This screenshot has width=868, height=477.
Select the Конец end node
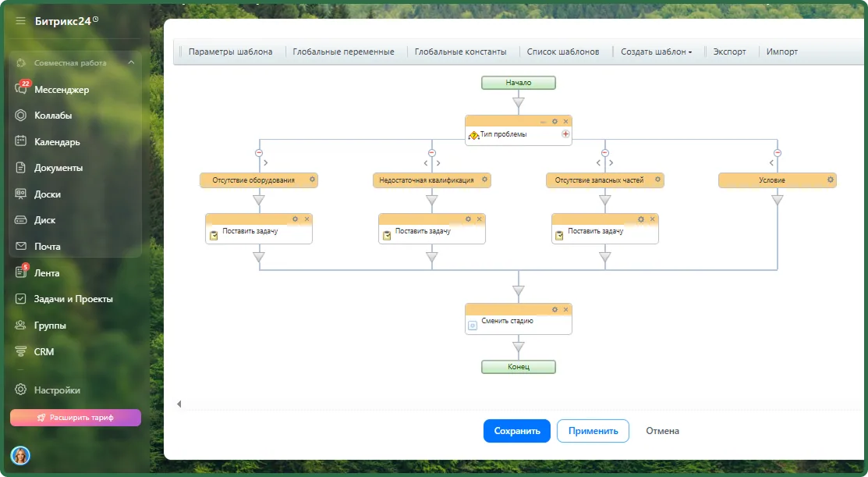(x=518, y=367)
